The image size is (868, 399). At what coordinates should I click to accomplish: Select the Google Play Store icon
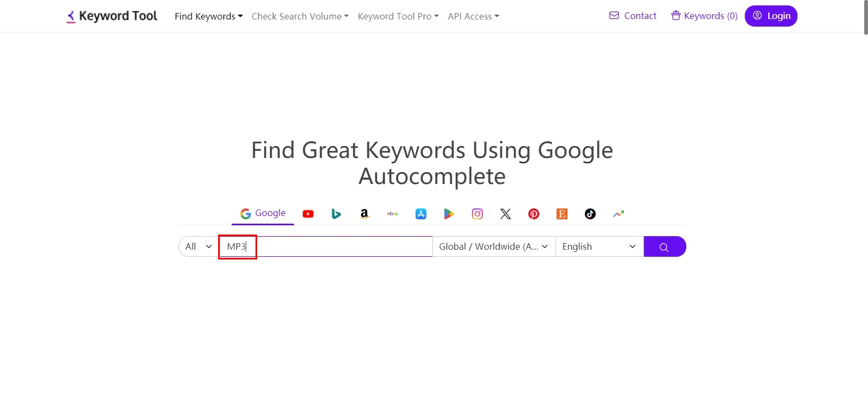(449, 214)
